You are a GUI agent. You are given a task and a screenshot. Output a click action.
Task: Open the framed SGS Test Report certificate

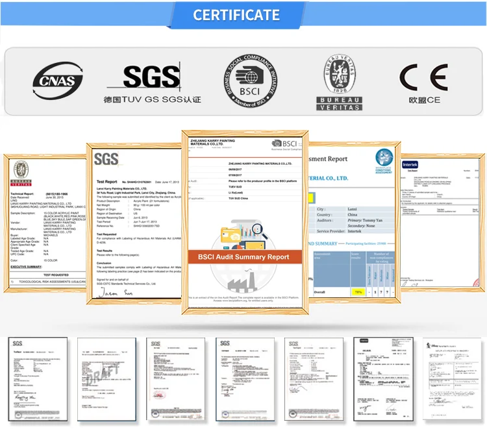coord(134,223)
